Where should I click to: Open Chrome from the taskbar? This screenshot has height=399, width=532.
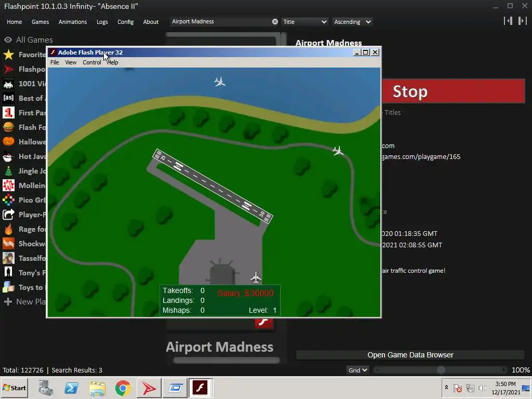[x=123, y=388]
